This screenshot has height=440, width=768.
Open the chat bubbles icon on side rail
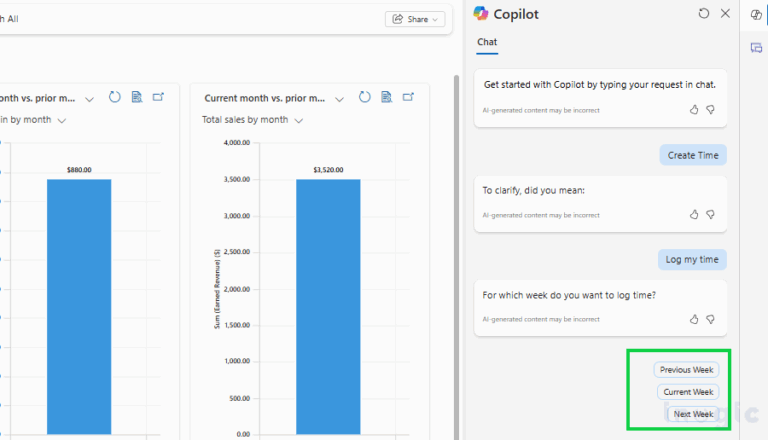[x=756, y=48]
